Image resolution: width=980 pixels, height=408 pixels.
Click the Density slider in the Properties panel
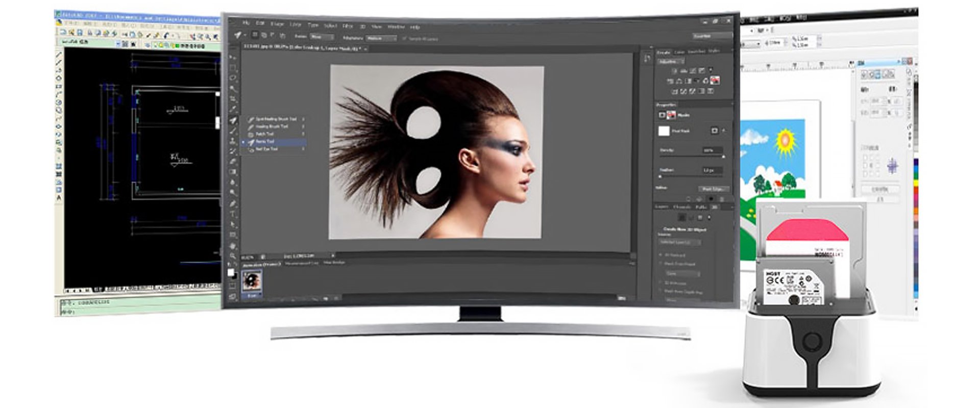tap(692, 157)
